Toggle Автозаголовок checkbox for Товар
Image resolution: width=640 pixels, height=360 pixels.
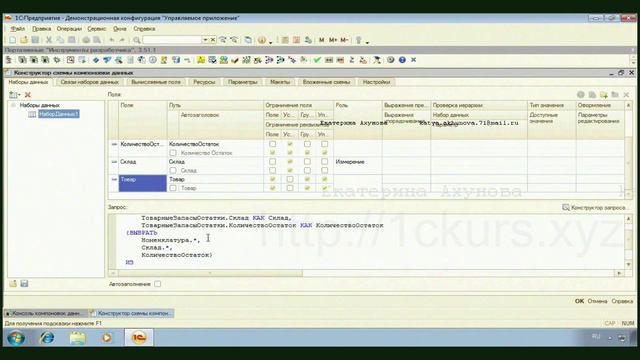[173, 188]
